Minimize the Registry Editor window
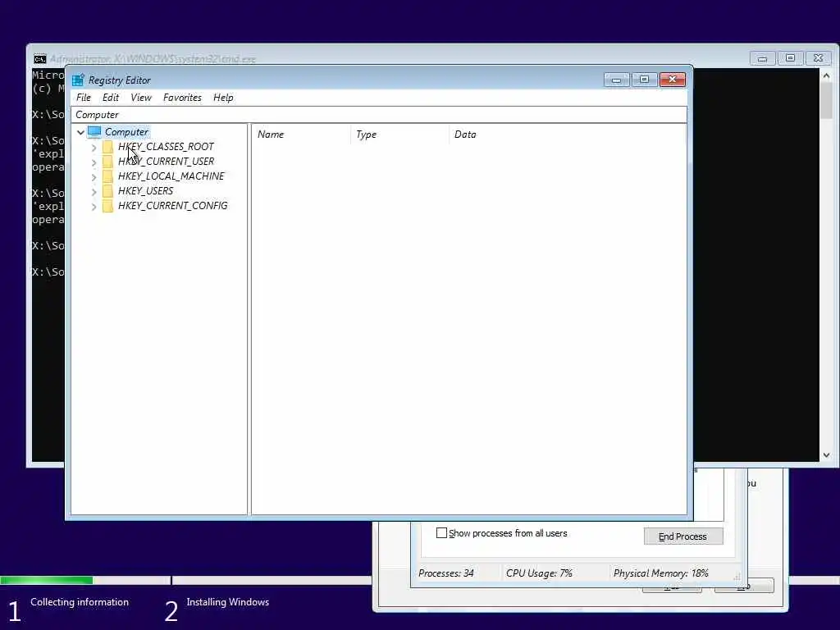Screen dimensions: 840x630 [617, 80]
